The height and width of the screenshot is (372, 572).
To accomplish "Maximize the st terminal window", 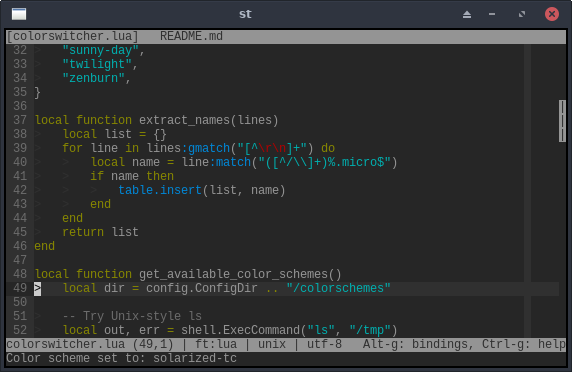I will pos(522,14).
